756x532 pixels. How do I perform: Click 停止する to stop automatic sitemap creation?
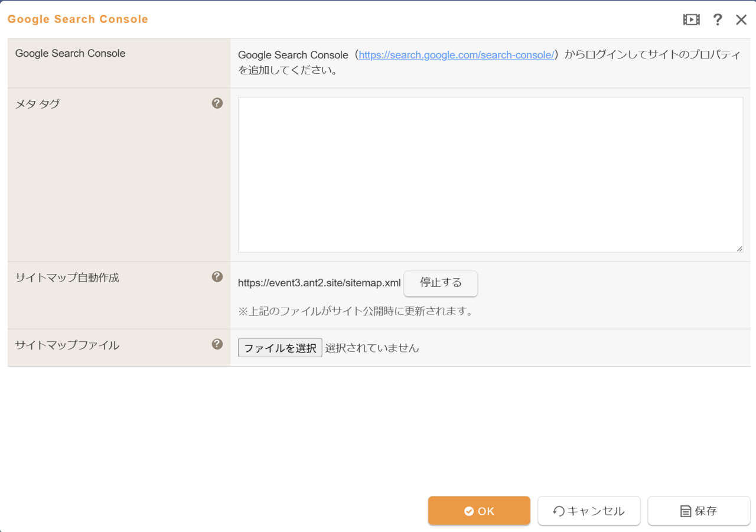click(x=440, y=283)
